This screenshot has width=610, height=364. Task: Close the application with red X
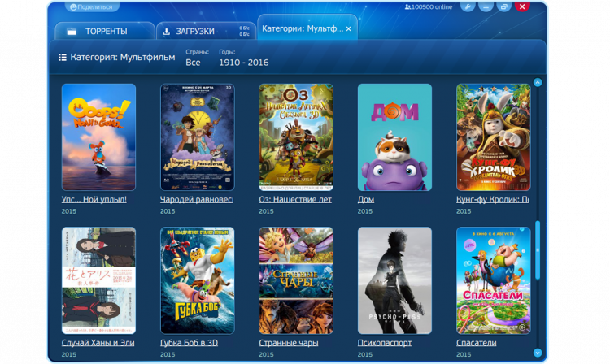coord(522,6)
